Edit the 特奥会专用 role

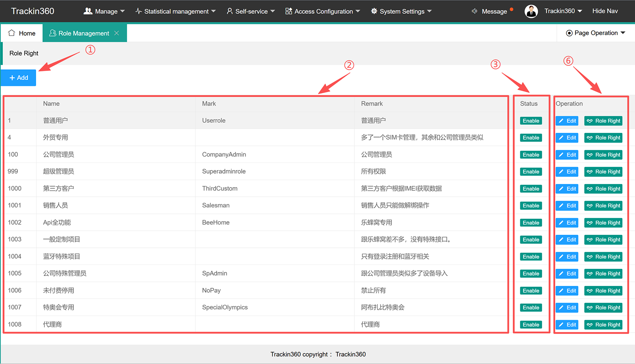click(567, 308)
